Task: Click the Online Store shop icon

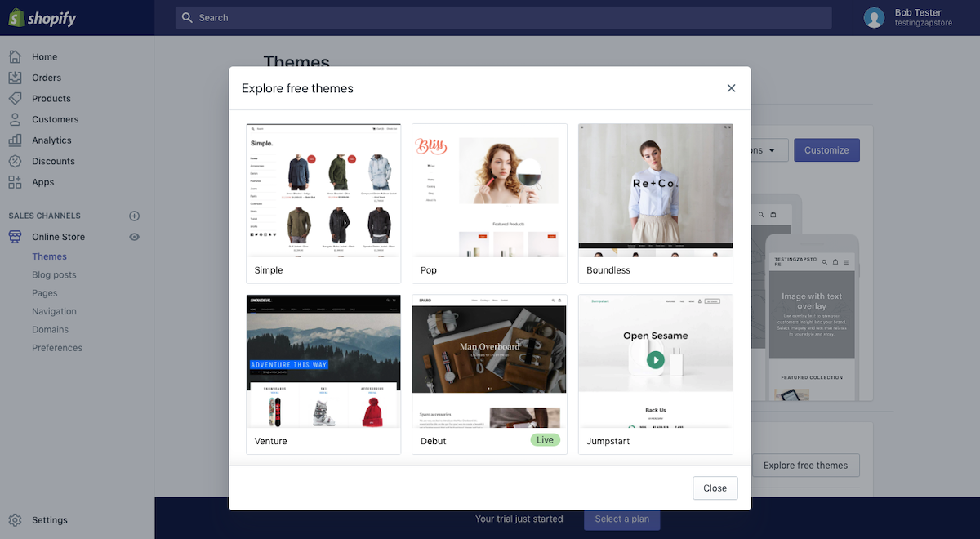Action: 16,237
